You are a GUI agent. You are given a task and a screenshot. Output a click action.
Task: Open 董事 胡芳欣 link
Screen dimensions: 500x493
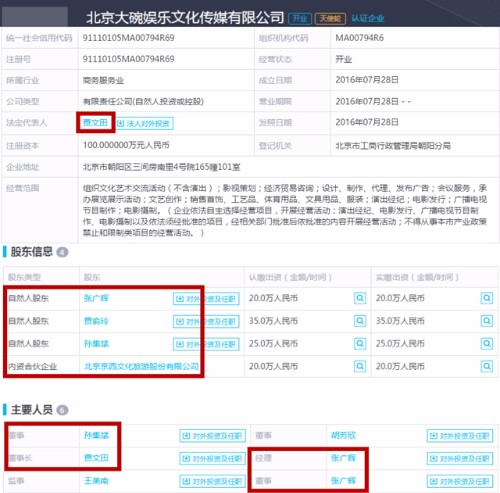pos(344,435)
